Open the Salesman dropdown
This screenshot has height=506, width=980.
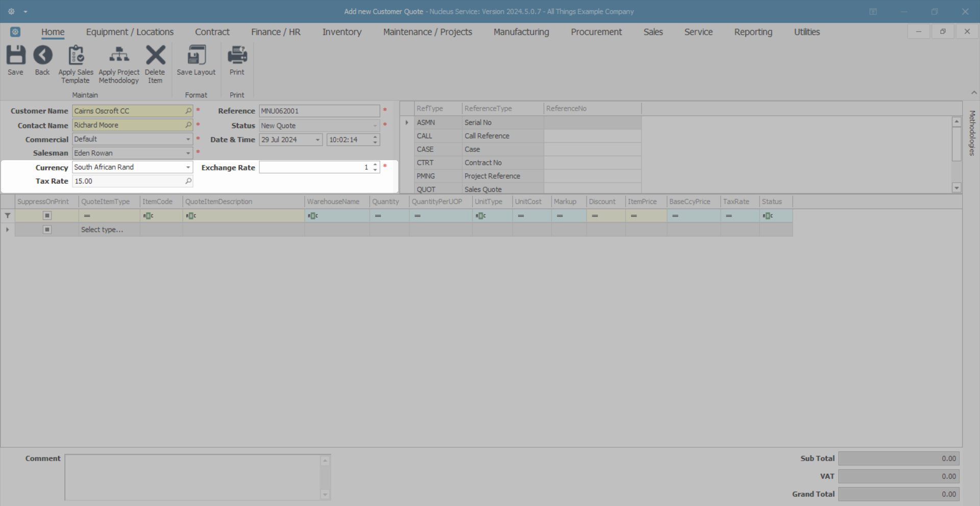188,153
